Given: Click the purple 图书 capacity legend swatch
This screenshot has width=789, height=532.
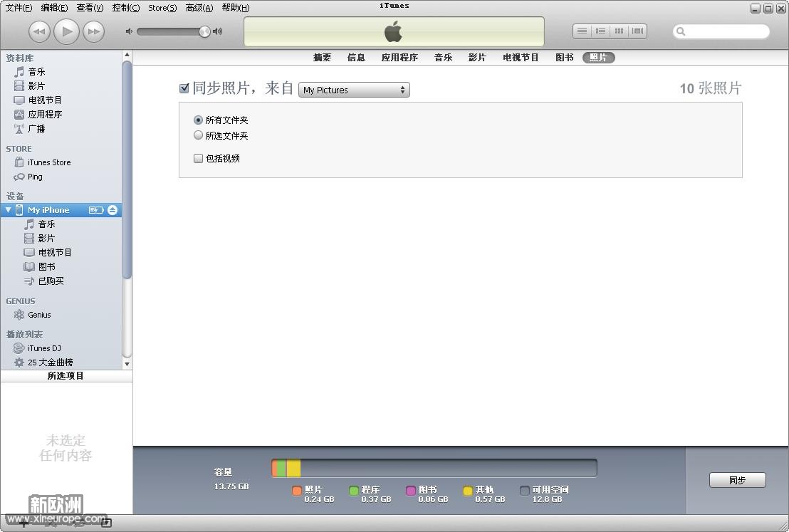Looking at the screenshot, I should click(x=411, y=490).
